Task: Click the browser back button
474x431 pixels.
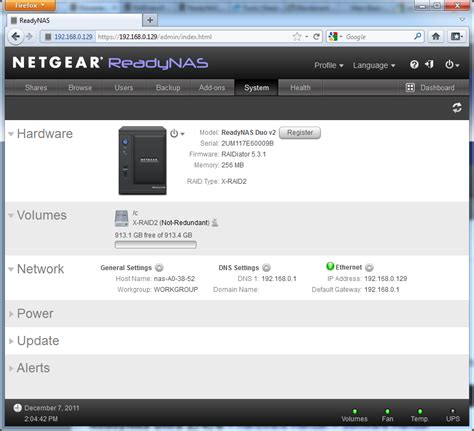Action: (x=15, y=36)
